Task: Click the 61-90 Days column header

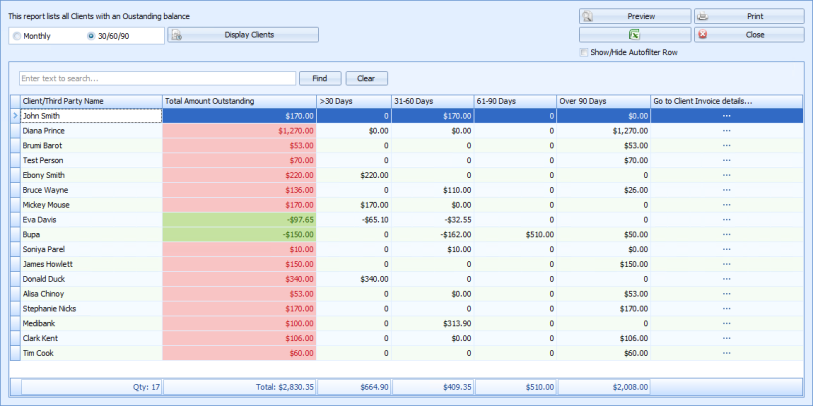Action: pyautogui.click(x=515, y=101)
